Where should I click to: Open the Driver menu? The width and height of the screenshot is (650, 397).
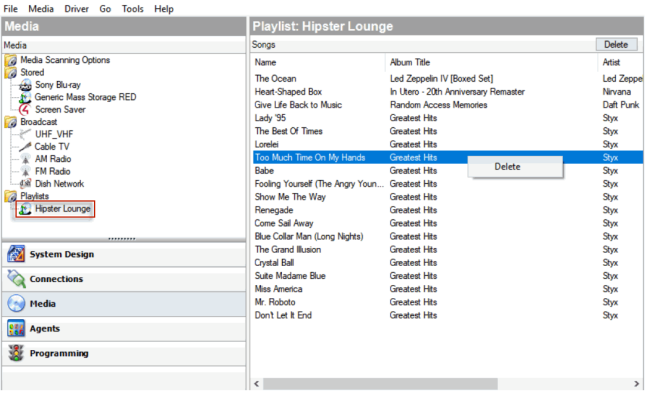[76, 9]
